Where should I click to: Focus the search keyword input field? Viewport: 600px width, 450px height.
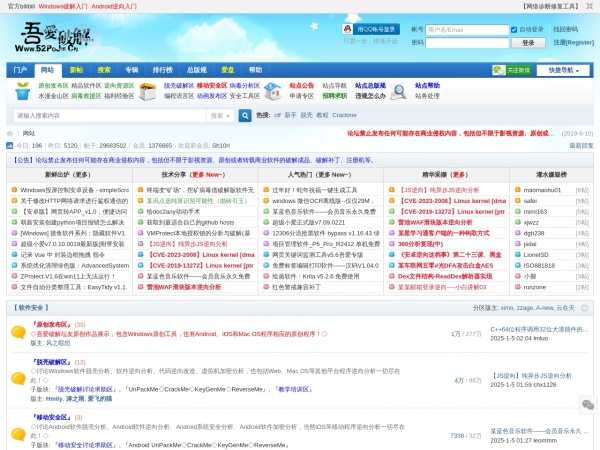point(110,116)
